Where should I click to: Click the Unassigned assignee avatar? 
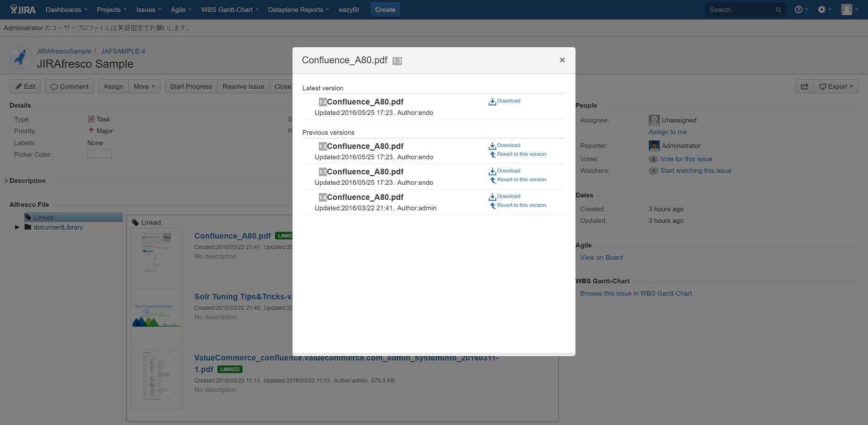[x=654, y=120]
